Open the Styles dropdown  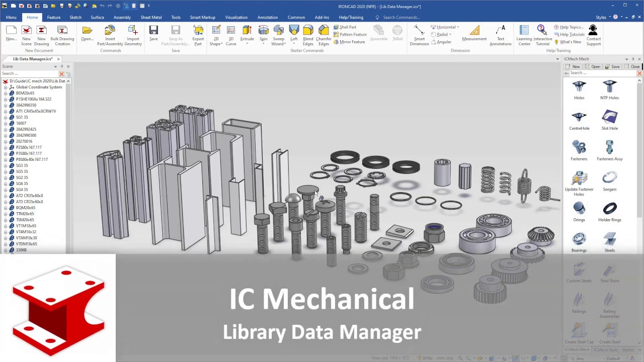[603, 17]
